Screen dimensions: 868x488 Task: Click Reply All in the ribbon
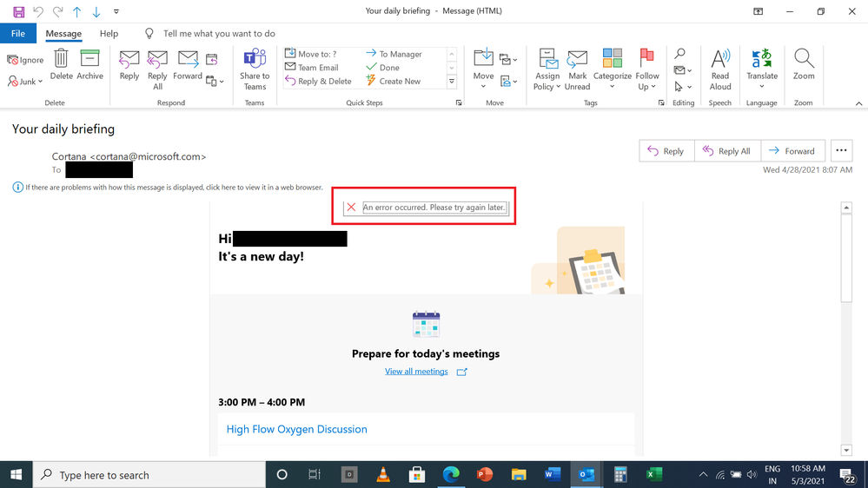(x=157, y=69)
